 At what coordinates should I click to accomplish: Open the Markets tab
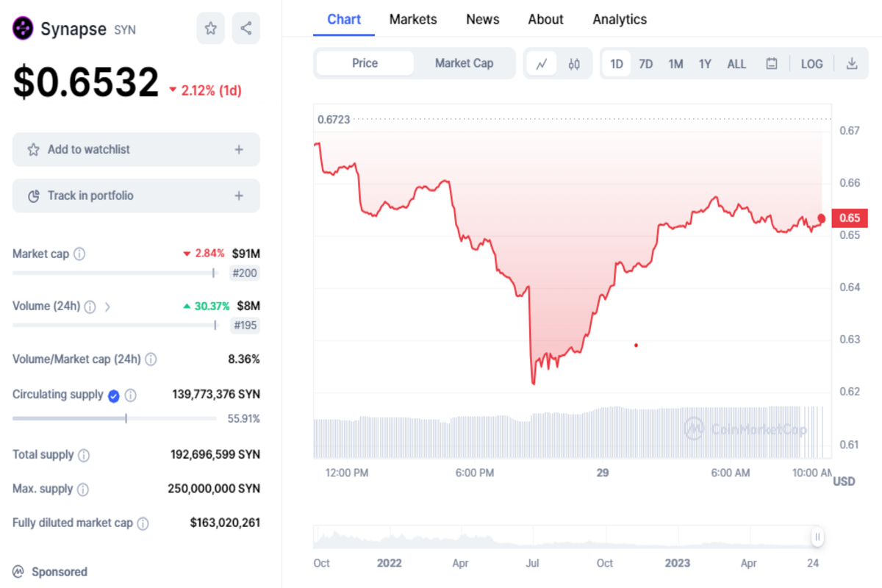click(413, 19)
